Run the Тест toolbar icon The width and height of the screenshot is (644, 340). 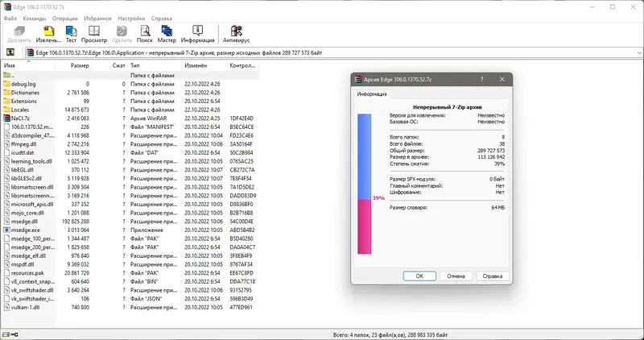tap(71, 31)
